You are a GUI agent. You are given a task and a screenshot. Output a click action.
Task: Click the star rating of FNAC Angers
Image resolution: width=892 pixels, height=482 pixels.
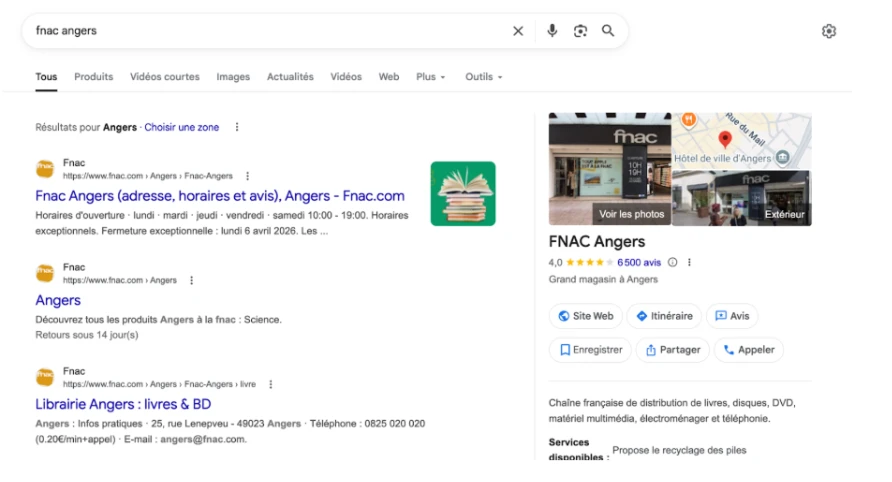pyautogui.click(x=589, y=262)
